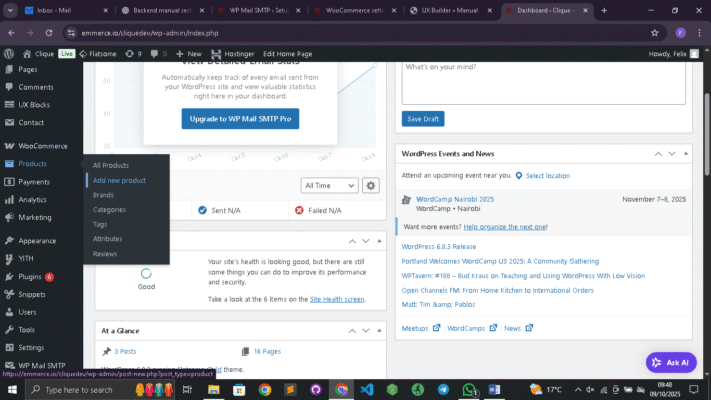Bookmark this page with the star icon
This screenshot has width=711, height=400.
pos(654,32)
